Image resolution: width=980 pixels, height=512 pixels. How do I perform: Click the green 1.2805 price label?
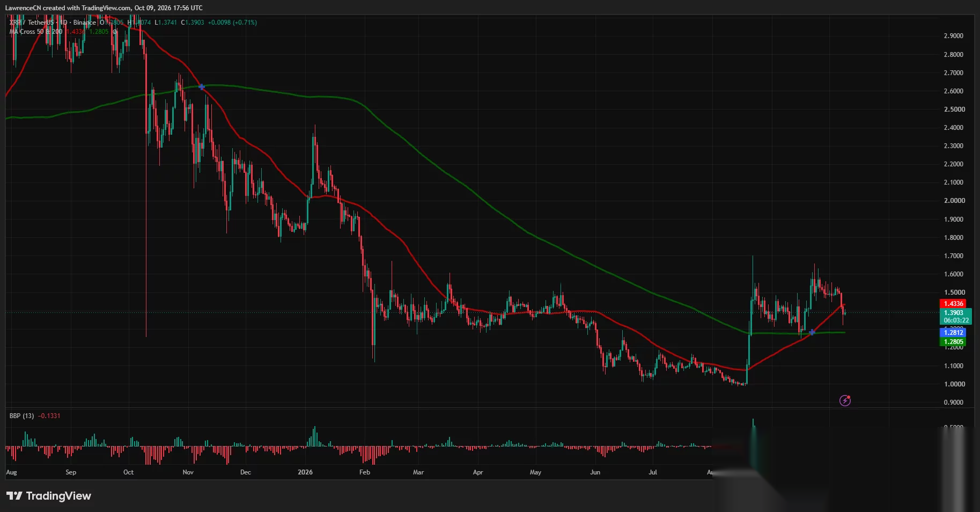tap(954, 342)
